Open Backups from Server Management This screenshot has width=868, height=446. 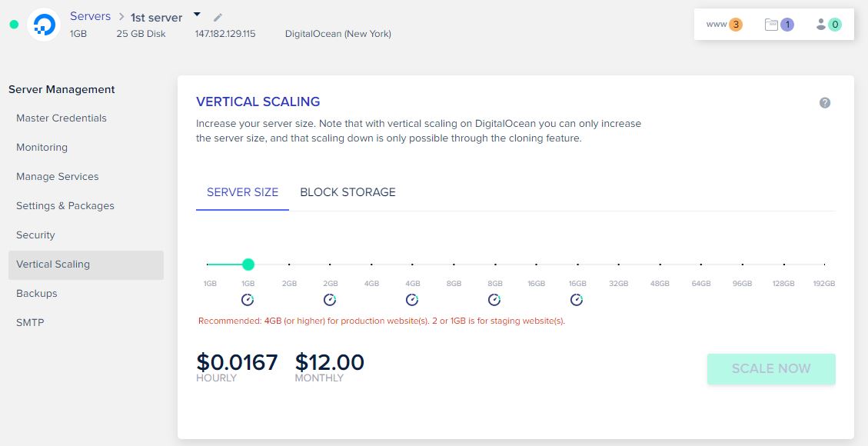(x=37, y=293)
